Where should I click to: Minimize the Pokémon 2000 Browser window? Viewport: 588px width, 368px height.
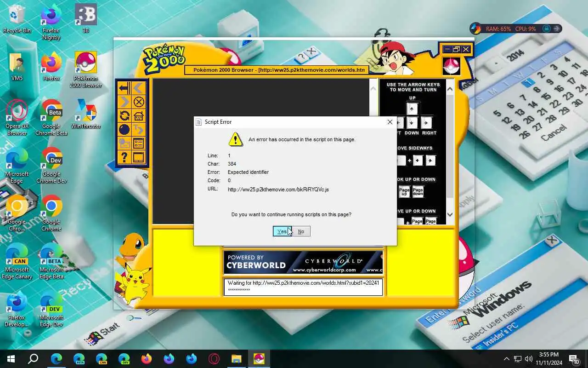(x=447, y=49)
